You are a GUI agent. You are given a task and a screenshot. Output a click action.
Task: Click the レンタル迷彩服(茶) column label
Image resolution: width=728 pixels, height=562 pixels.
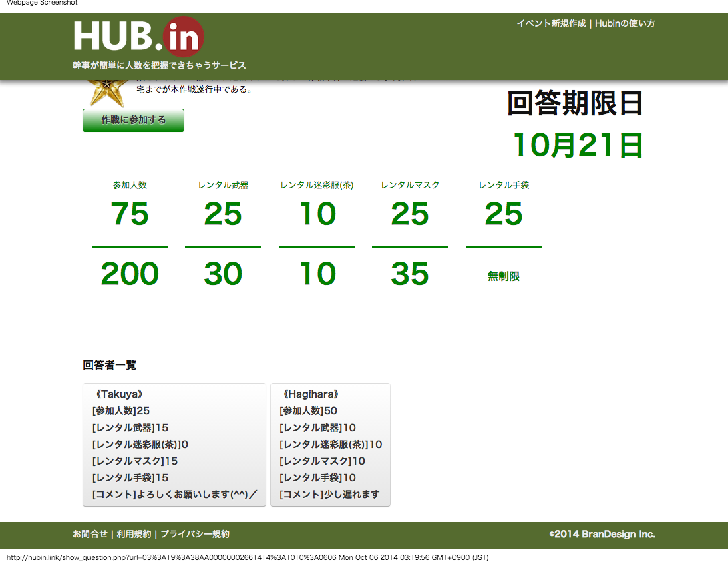click(317, 185)
